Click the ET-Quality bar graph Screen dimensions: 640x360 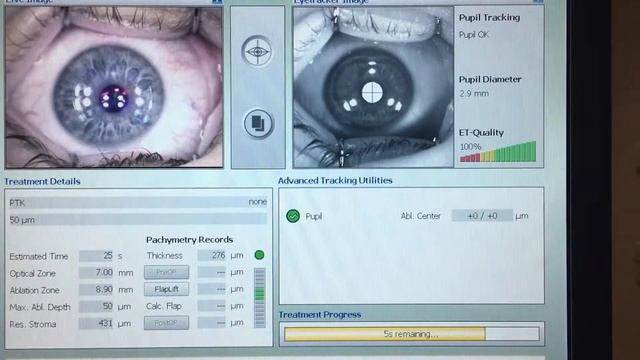tap(498, 152)
